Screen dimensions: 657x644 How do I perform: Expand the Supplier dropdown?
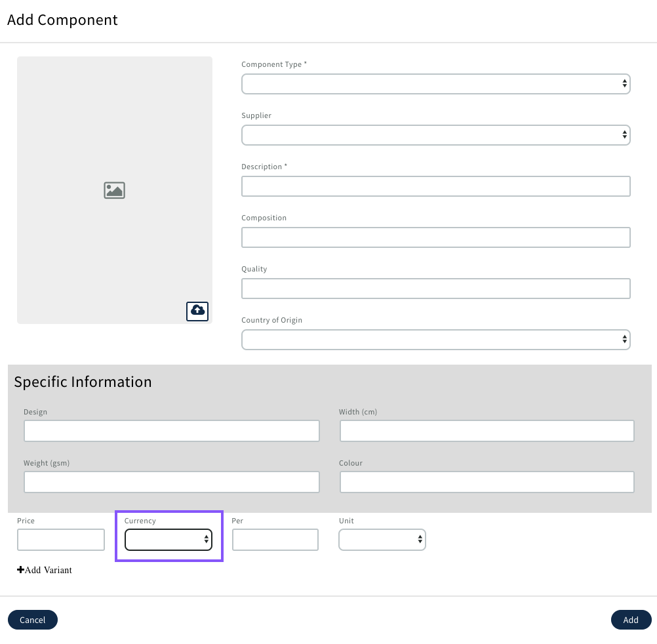[x=435, y=135]
